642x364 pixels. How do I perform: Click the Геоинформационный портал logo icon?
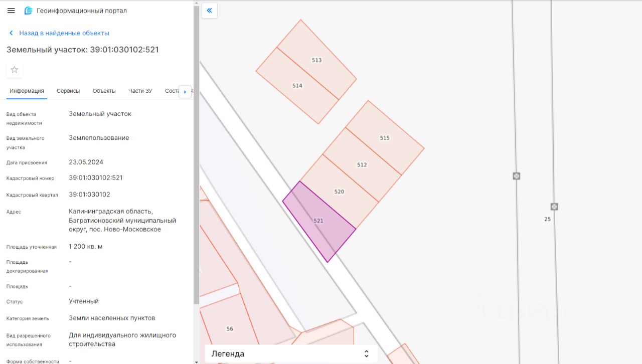[29, 11]
